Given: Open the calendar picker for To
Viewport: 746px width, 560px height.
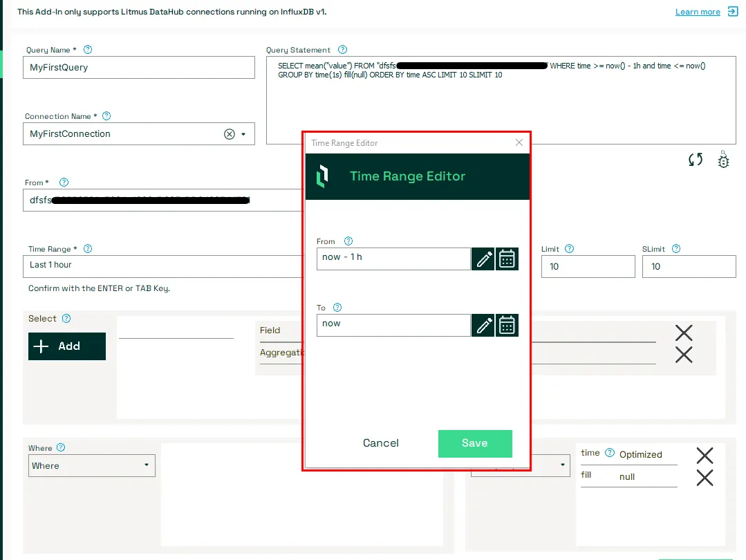Looking at the screenshot, I should click(x=507, y=326).
